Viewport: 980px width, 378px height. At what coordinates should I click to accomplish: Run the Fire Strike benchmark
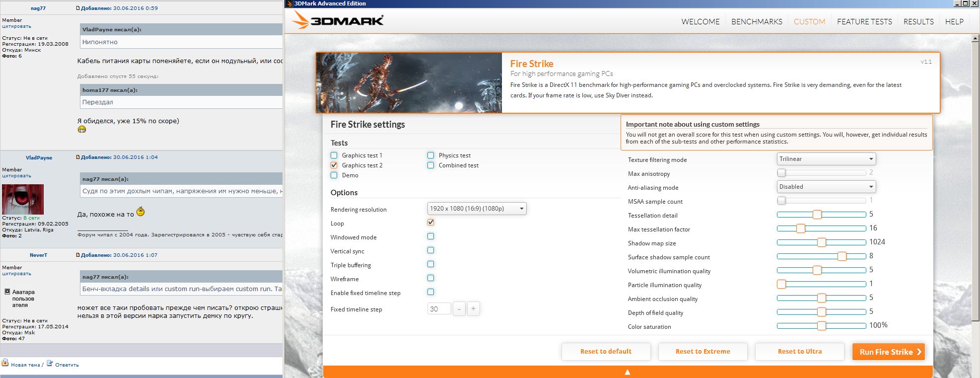[x=889, y=352]
